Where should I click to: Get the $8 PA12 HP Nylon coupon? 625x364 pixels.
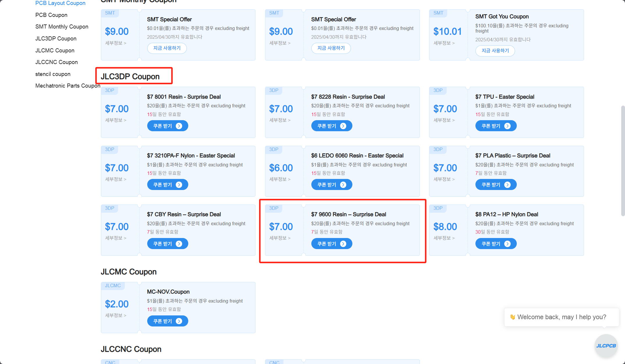coord(496,244)
